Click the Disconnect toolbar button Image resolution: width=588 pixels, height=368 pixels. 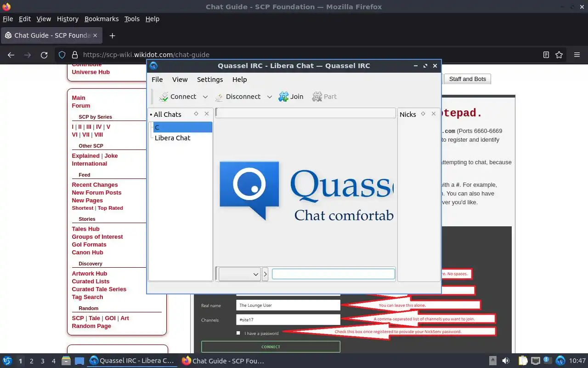click(x=238, y=97)
